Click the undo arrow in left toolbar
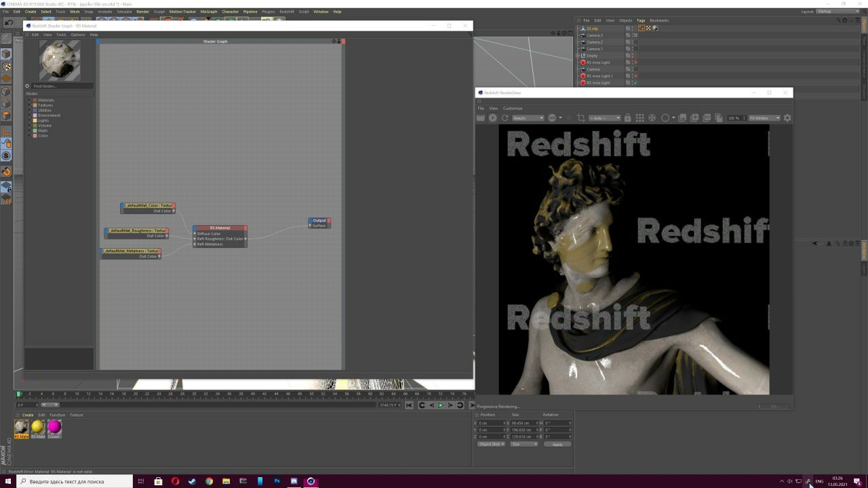The width and height of the screenshot is (868, 488). pos(9,22)
